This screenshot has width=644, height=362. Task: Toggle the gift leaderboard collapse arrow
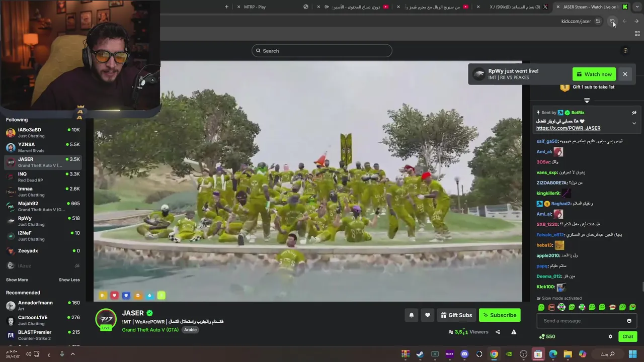(x=587, y=101)
